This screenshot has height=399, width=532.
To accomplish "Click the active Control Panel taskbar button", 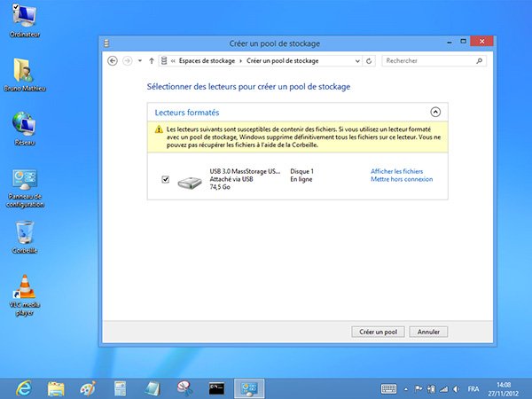I will click(249, 388).
